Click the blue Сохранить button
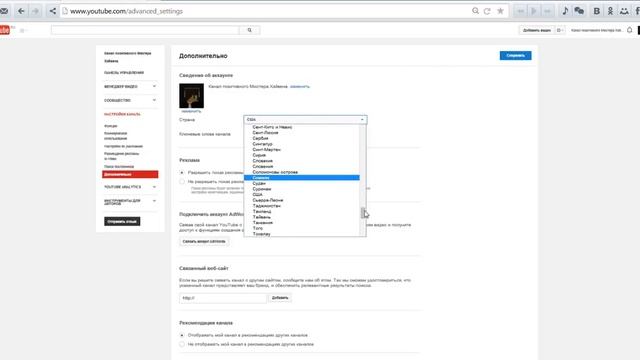This screenshot has height=360, width=640. coord(516,56)
